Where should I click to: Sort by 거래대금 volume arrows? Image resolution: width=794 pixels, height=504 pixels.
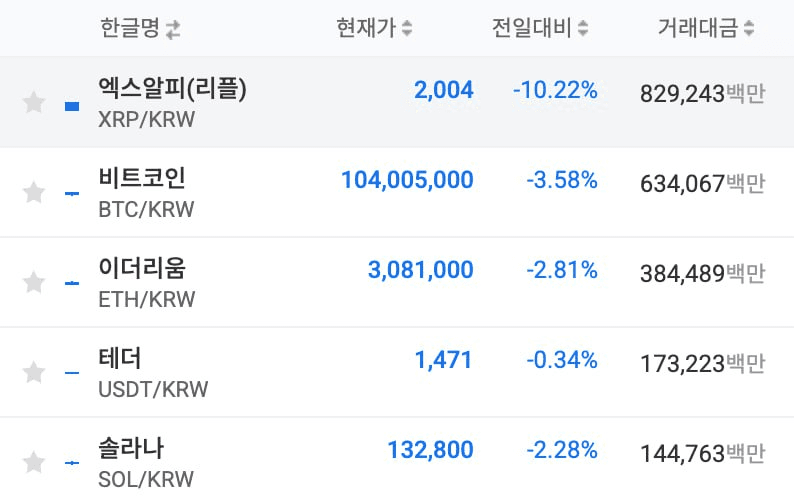click(x=750, y=30)
